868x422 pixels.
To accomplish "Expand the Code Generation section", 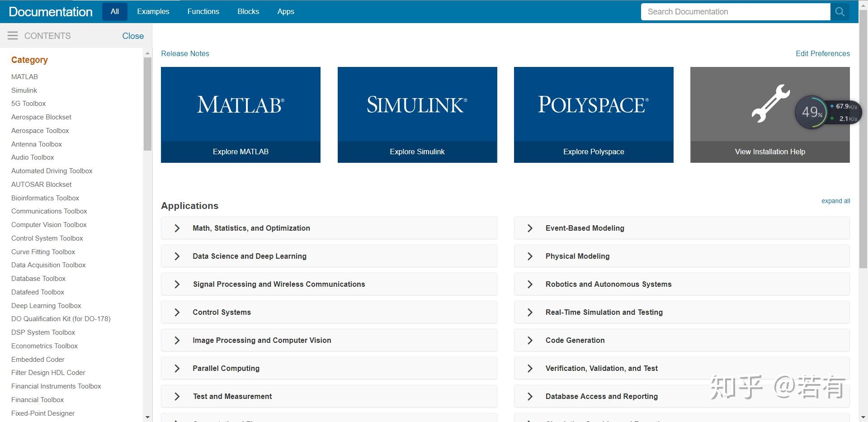I will point(682,341).
